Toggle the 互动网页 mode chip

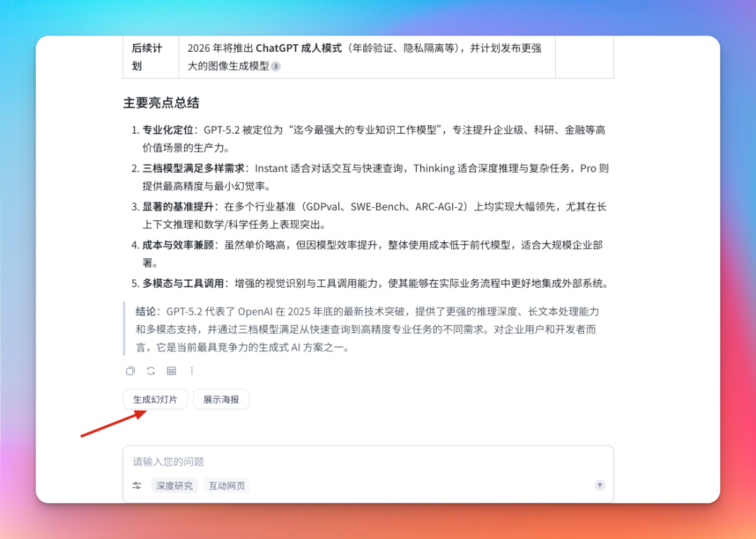(227, 486)
